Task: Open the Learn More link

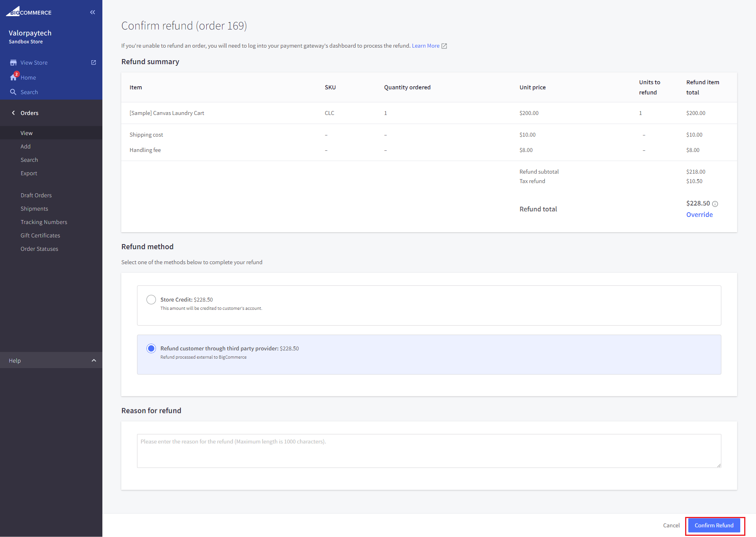Action: pyautogui.click(x=425, y=46)
